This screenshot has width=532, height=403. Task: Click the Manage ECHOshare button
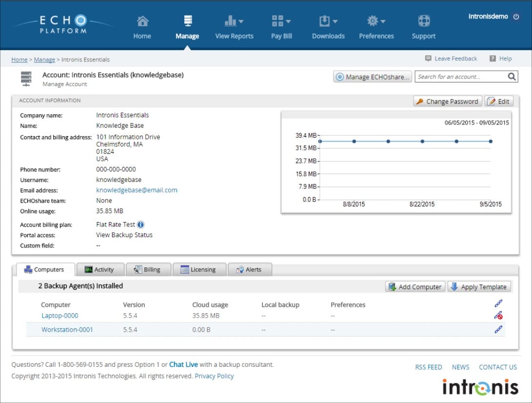point(373,77)
